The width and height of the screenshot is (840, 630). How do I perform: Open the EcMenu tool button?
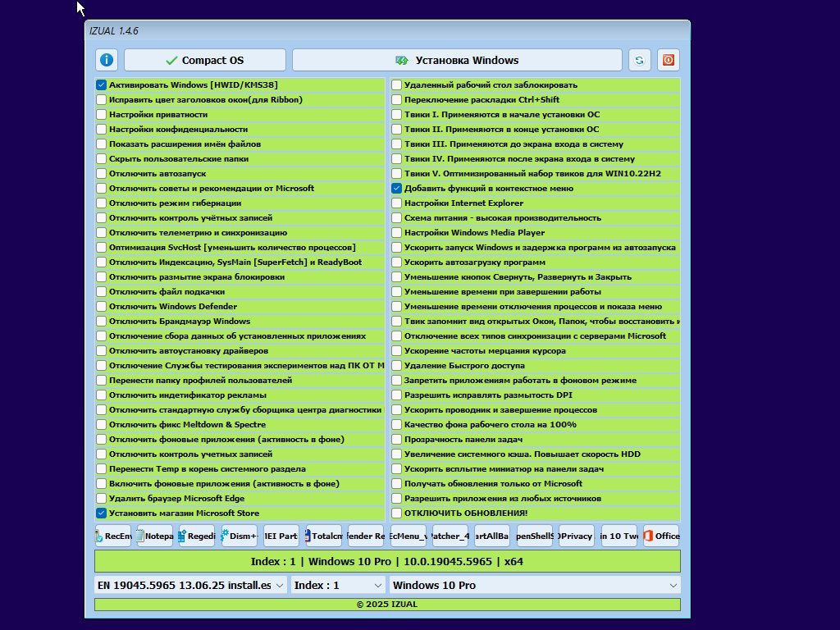409,536
